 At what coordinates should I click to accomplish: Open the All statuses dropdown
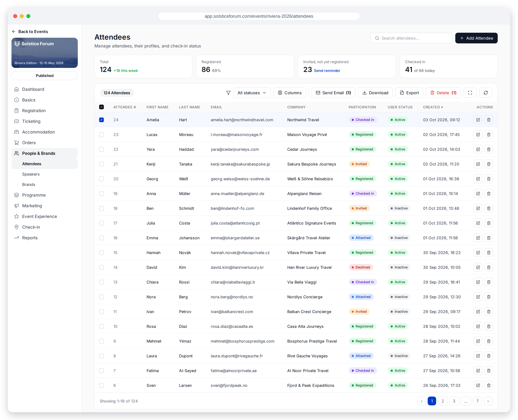point(252,93)
